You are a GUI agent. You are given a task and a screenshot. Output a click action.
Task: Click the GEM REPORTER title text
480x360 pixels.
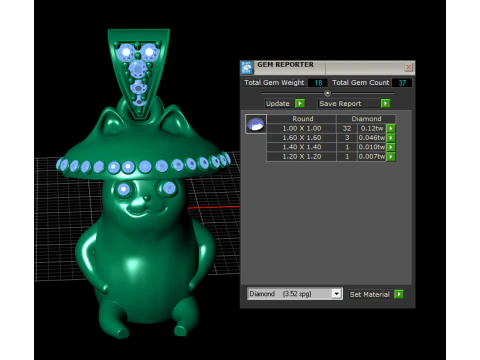click(x=285, y=65)
